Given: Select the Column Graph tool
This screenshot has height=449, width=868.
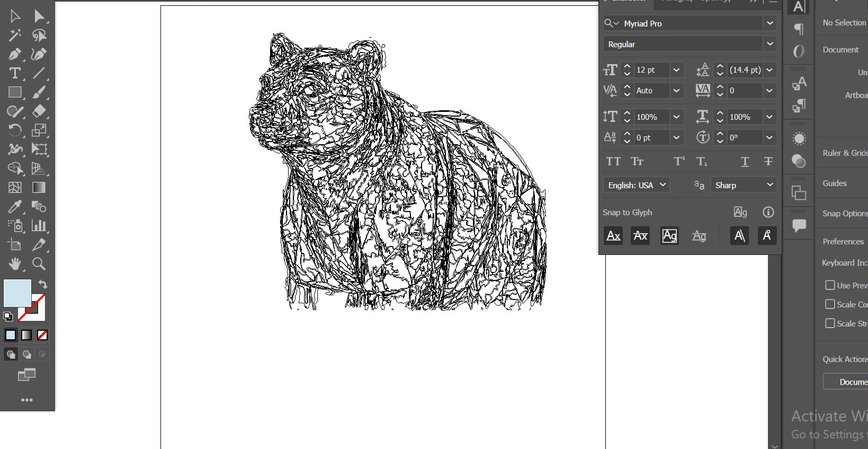Looking at the screenshot, I should pos(39,226).
